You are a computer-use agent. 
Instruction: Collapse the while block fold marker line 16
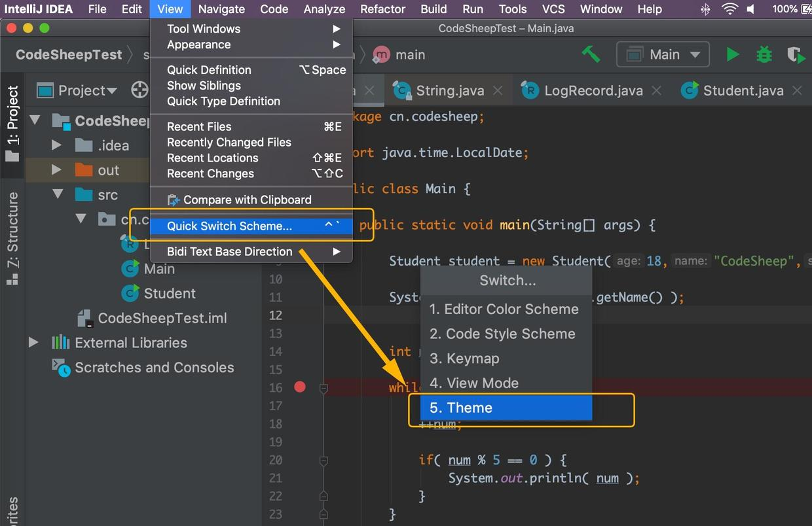click(323, 388)
